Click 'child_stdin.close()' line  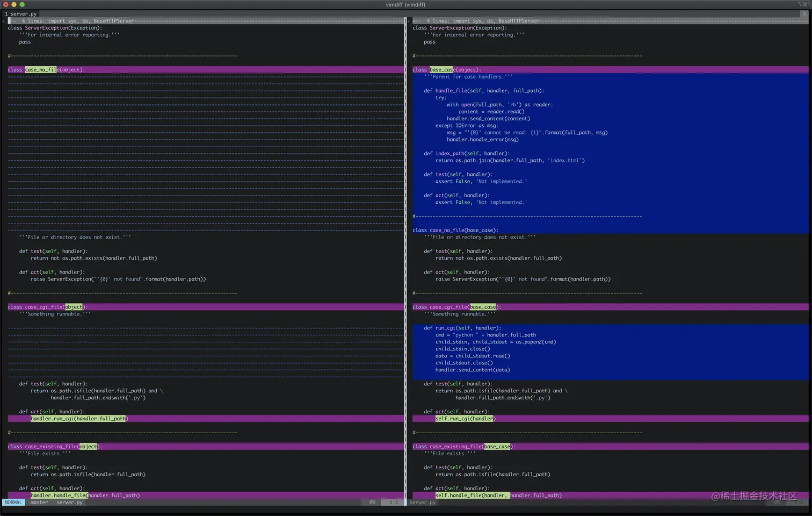point(462,349)
